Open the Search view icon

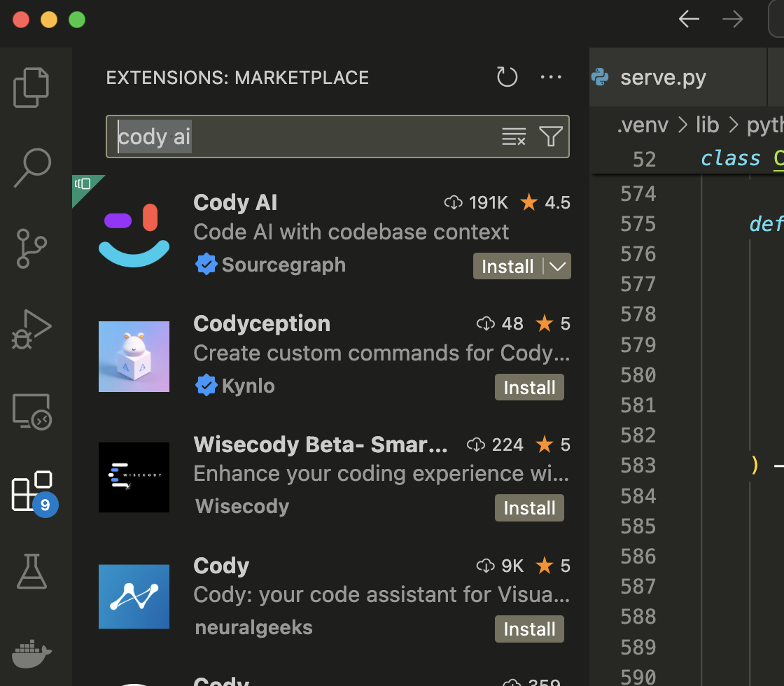32,168
